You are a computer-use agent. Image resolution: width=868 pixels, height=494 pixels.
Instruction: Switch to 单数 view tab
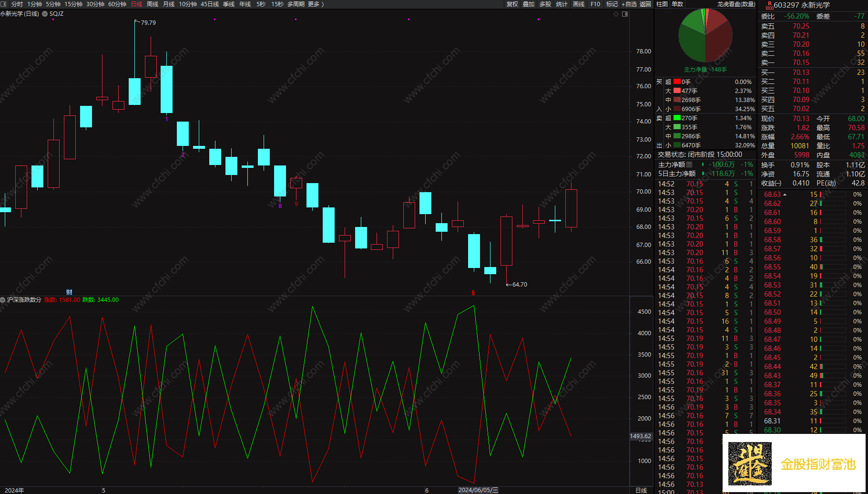click(x=677, y=4)
